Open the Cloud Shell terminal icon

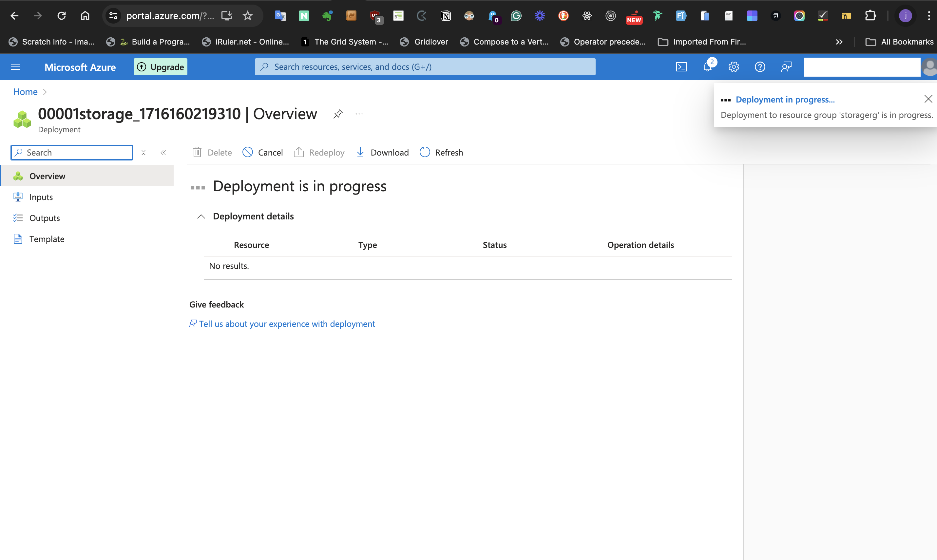point(681,66)
